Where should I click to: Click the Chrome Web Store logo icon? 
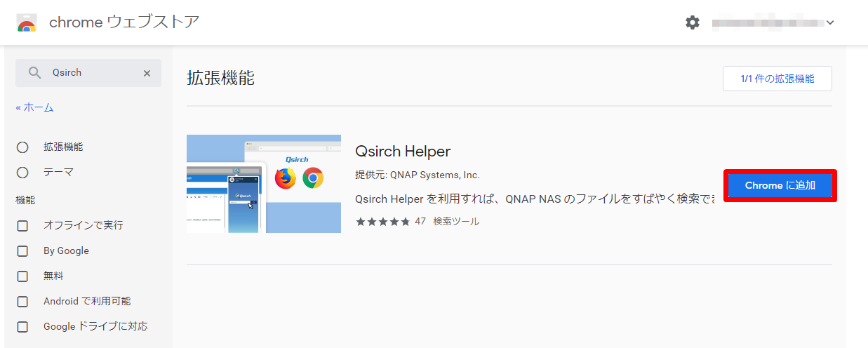(27, 22)
